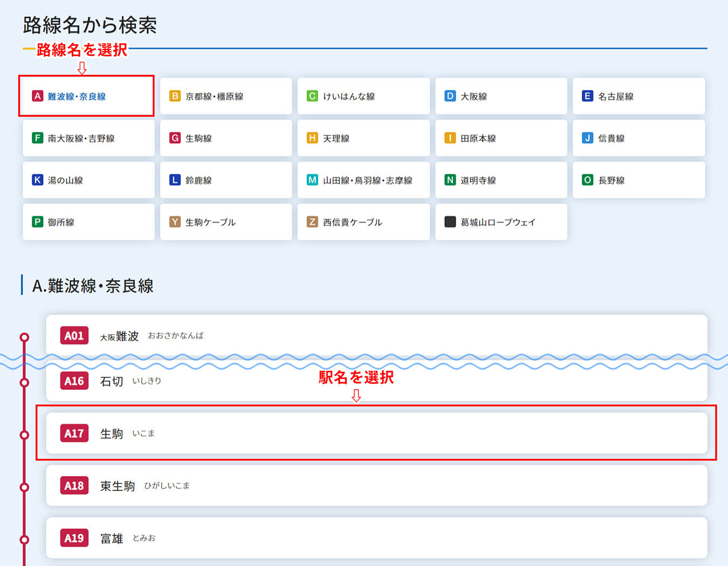Click the red A icon for 難波線・奈良線
This screenshot has width=728, height=566.
pyautogui.click(x=37, y=96)
